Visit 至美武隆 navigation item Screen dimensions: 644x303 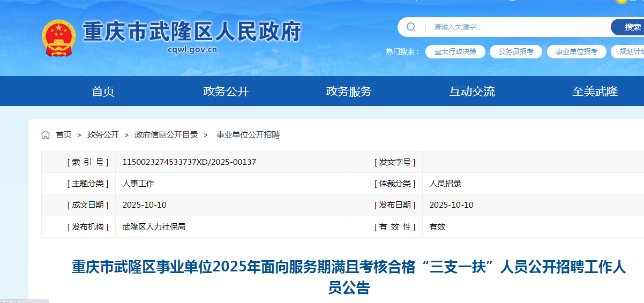[595, 92]
